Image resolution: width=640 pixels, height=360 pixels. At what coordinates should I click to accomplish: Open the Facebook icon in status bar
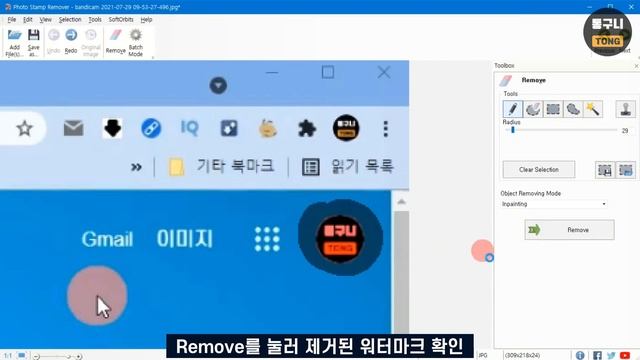[x=597, y=355]
